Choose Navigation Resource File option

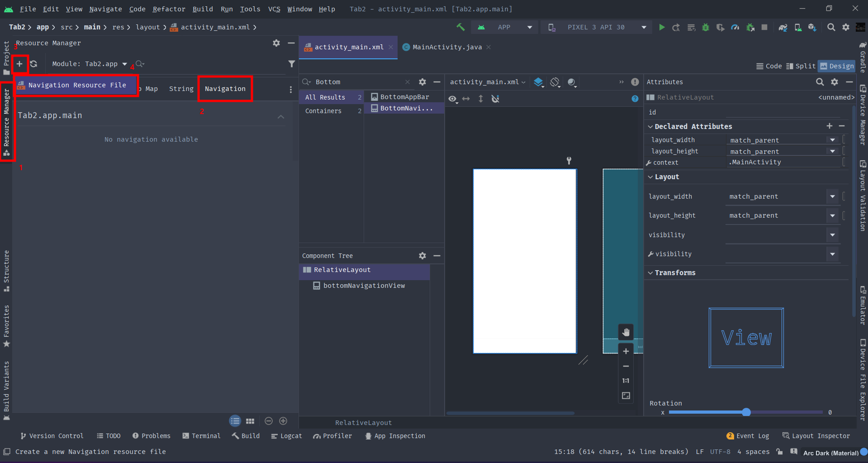pos(76,85)
